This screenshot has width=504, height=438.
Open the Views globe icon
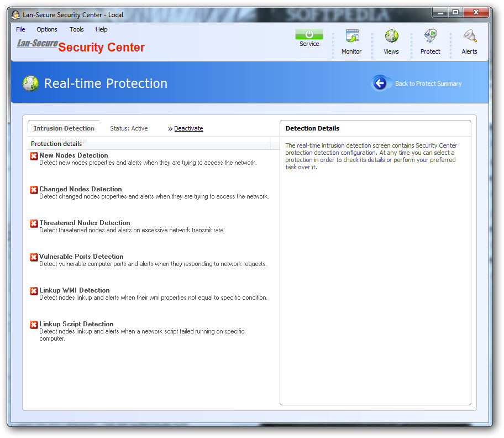point(391,36)
